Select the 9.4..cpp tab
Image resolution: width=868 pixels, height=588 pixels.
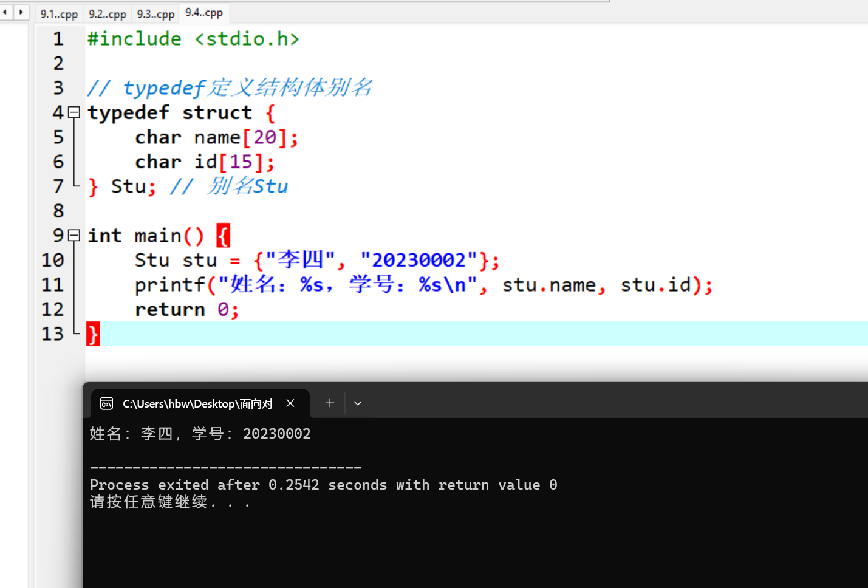point(204,13)
